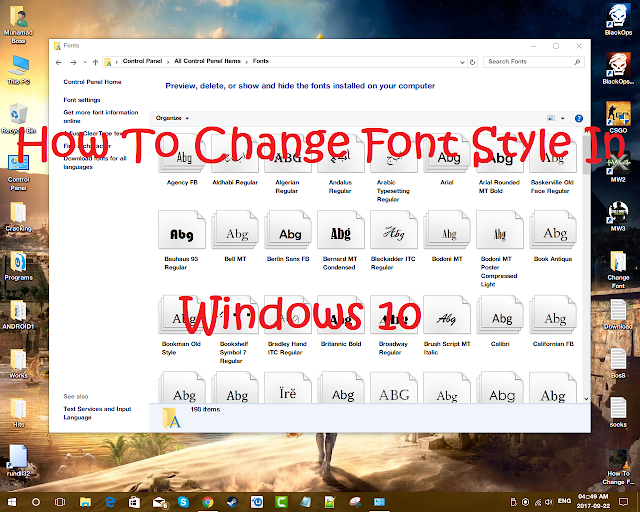Open Google Chrome from the taskbar
This screenshot has width=640, height=512.
[x=208, y=502]
